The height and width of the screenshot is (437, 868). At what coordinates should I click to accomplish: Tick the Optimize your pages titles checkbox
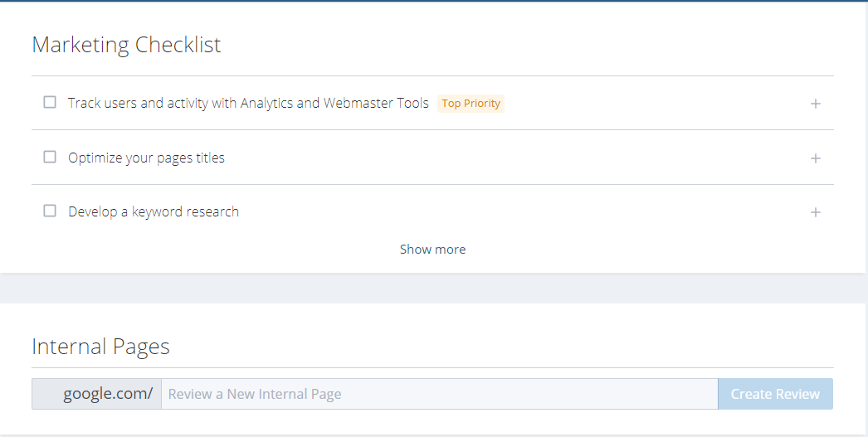tap(50, 157)
